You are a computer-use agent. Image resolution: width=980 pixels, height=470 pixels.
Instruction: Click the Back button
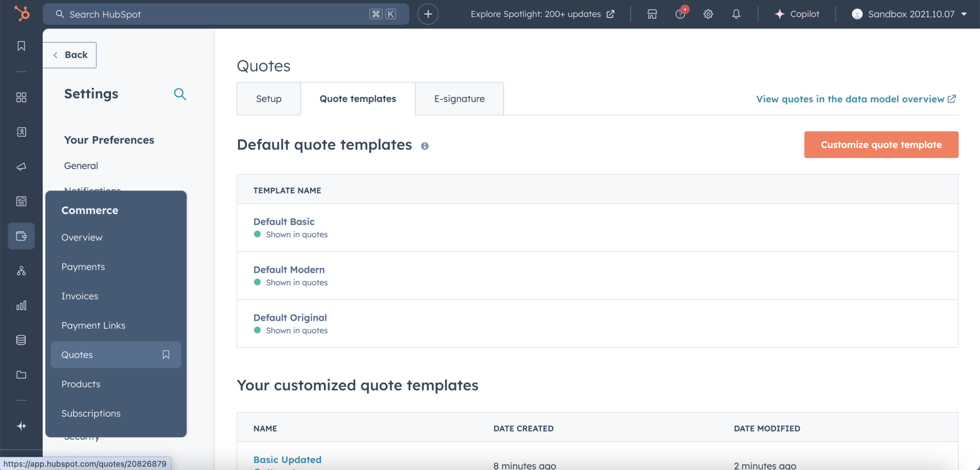point(70,55)
